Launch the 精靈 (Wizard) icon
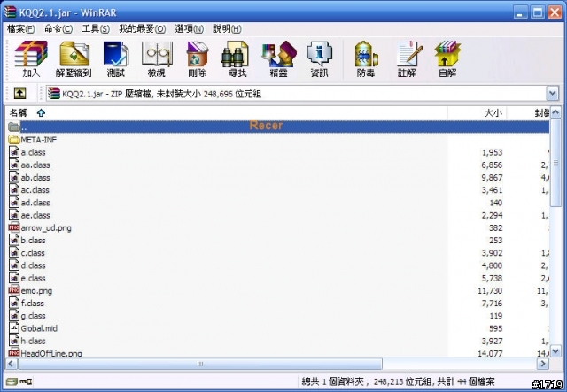The height and width of the screenshot is (392, 567). coord(279,59)
